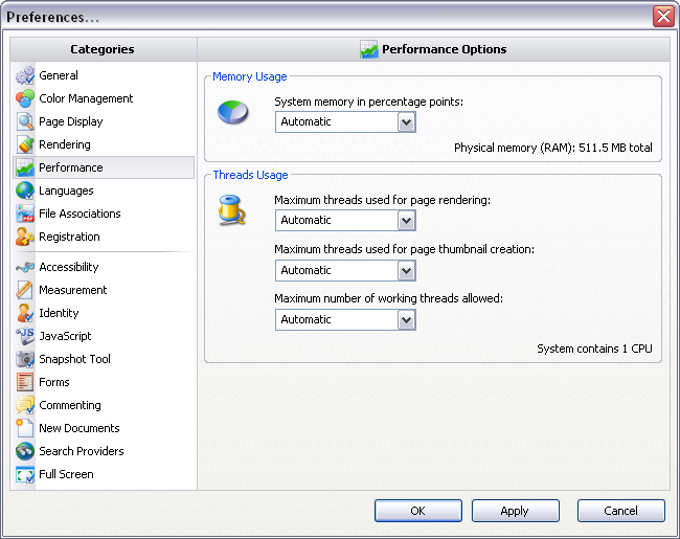Click the 'Physical memory (RAM): 511.5 MB total' text

point(553,148)
